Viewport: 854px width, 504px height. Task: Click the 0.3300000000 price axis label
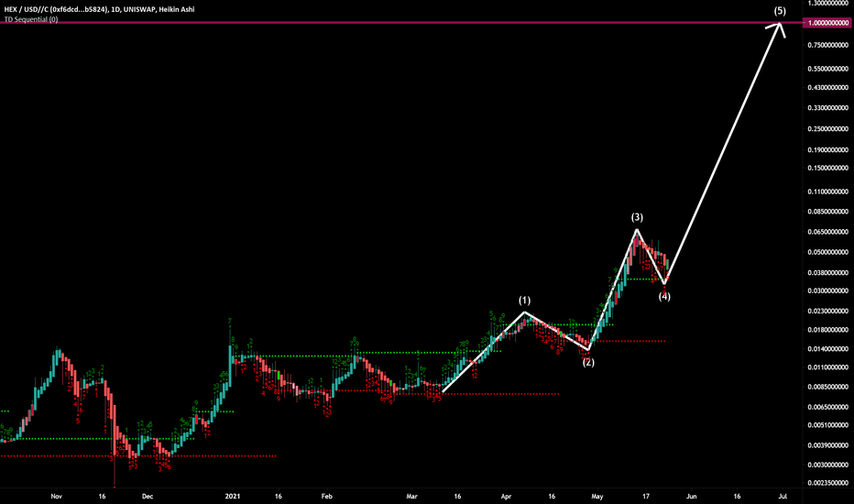[827, 108]
